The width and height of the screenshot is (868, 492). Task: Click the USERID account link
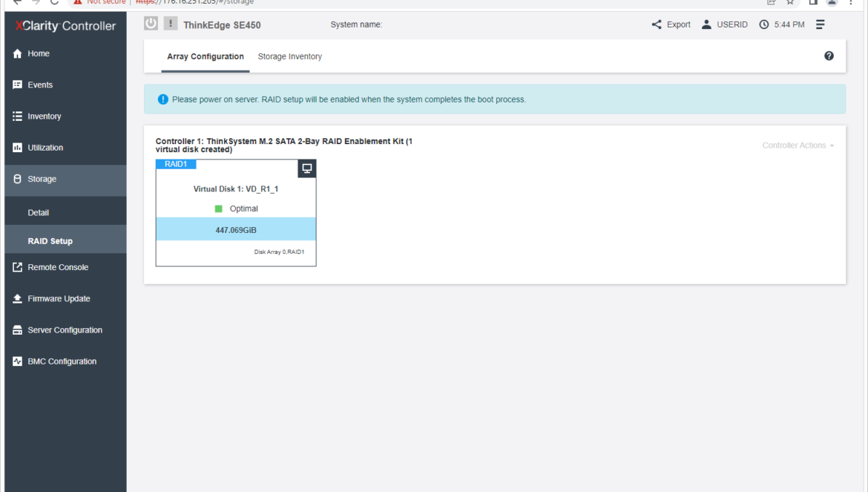pyautogui.click(x=731, y=24)
